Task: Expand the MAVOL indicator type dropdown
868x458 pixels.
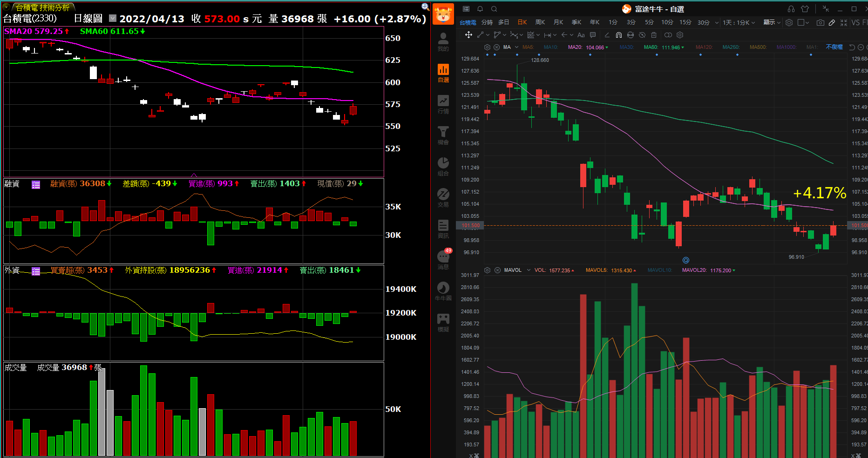Action: [x=529, y=270]
